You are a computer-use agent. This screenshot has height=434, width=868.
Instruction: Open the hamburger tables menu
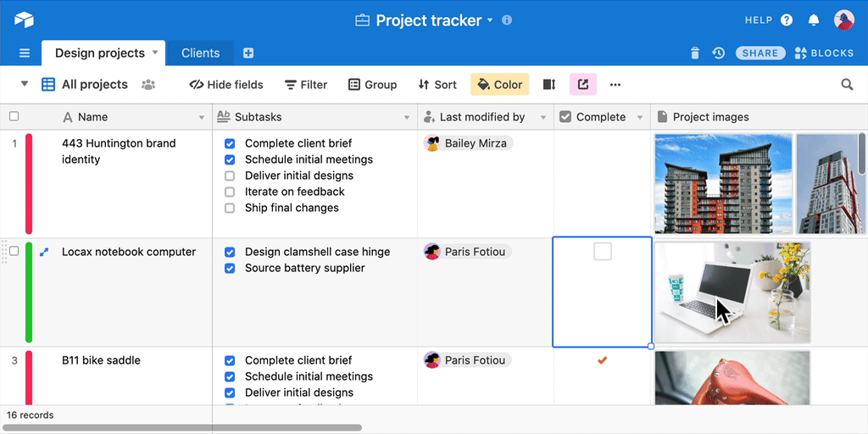[25, 53]
